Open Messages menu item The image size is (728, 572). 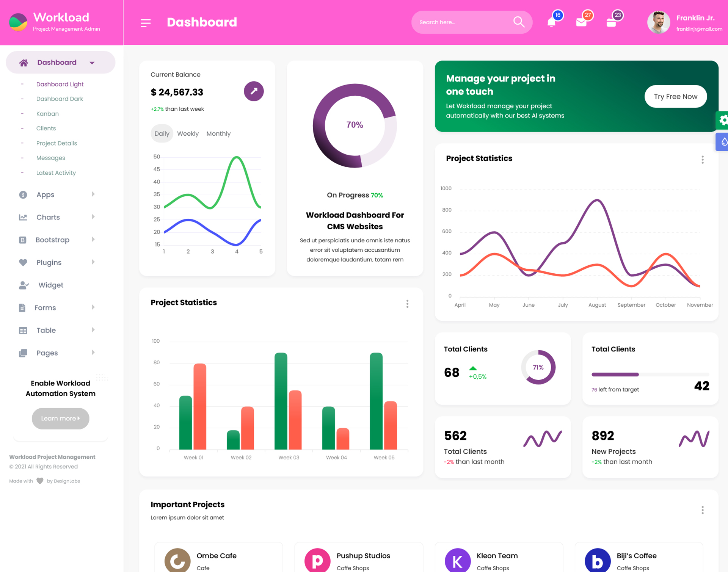tap(50, 158)
